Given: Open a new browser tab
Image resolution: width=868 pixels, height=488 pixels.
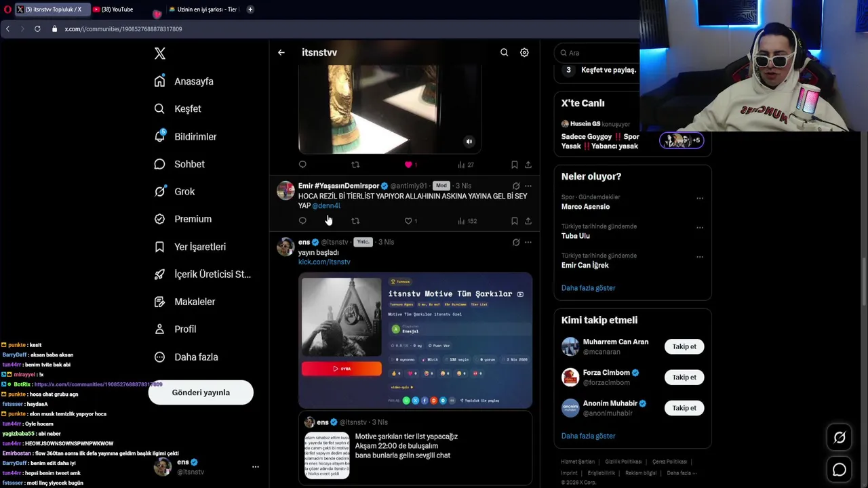Looking at the screenshot, I should click(x=250, y=9).
